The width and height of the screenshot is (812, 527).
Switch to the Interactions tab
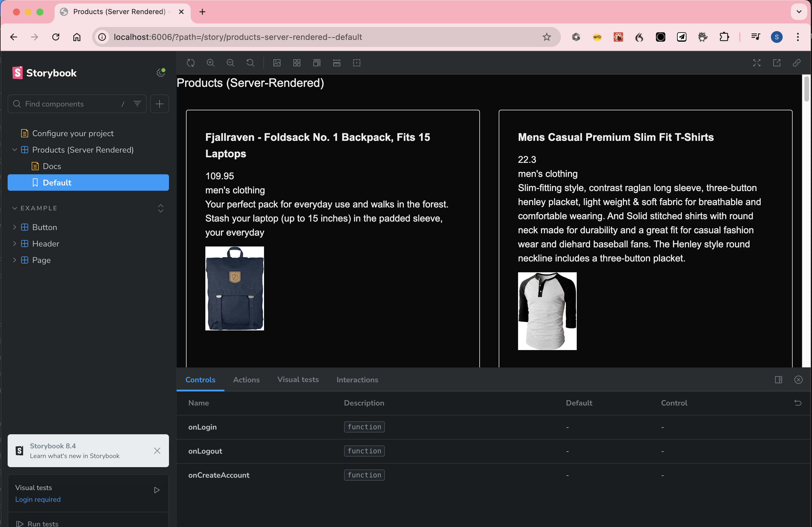(x=357, y=379)
